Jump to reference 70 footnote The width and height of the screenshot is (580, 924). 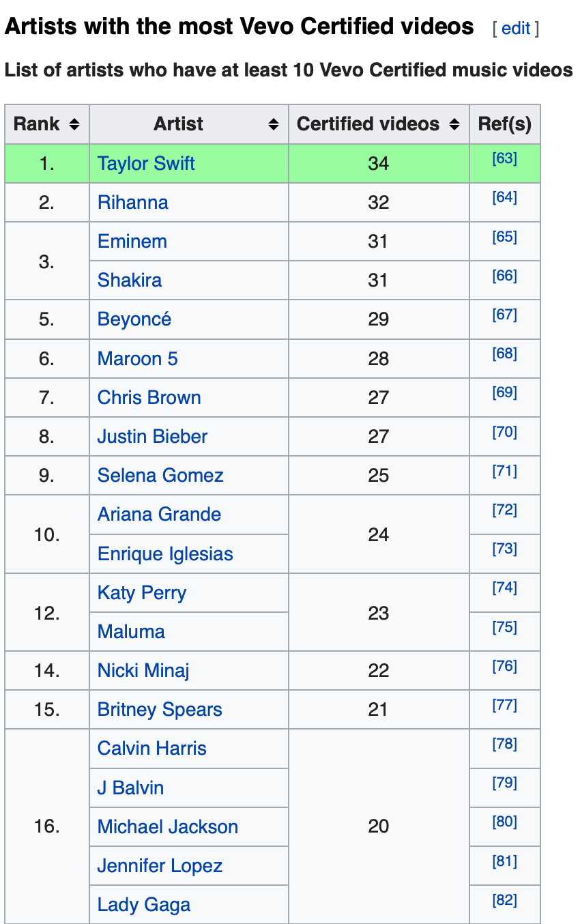coord(504,432)
